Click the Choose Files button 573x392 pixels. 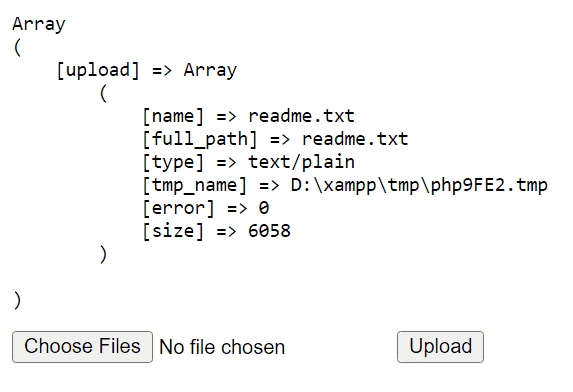pos(82,347)
